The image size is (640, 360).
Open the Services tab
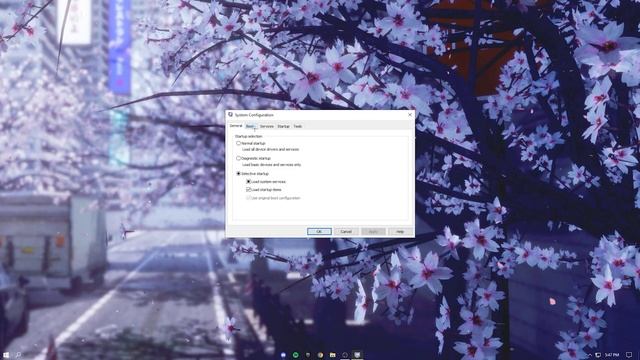267,127
